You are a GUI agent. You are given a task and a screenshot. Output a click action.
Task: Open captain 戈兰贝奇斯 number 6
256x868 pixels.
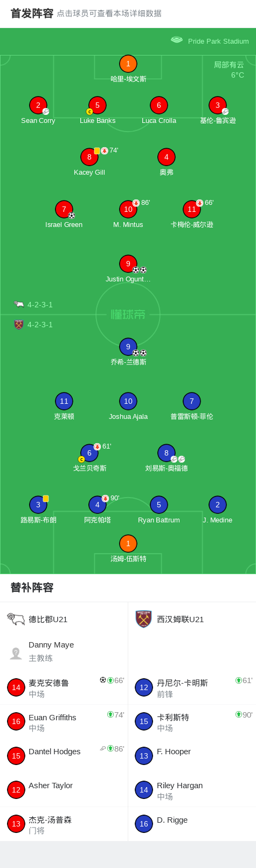point(89,453)
